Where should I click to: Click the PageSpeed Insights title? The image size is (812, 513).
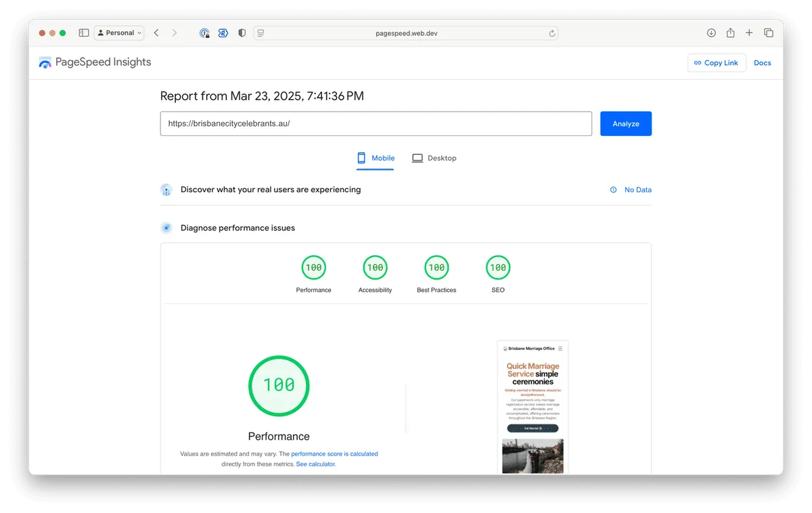(104, 62)
